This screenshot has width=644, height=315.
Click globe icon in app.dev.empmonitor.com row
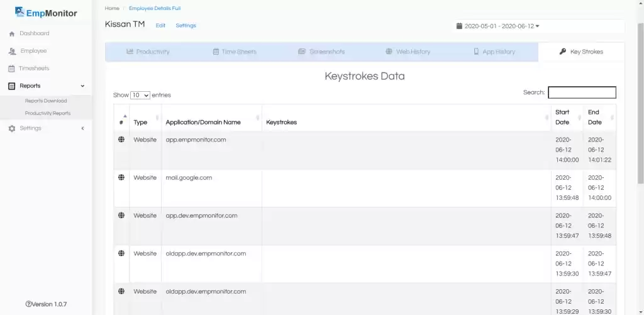121,215
